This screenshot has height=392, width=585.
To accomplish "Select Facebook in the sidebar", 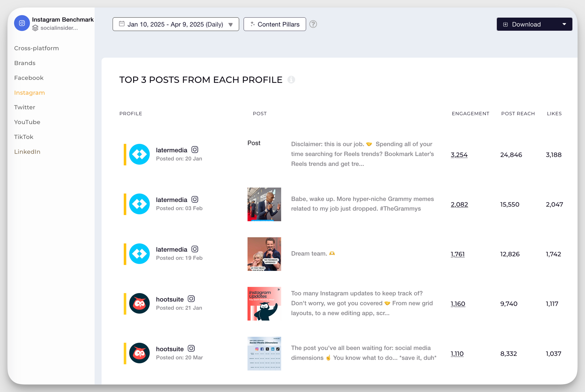I will [x=29, y=78].
